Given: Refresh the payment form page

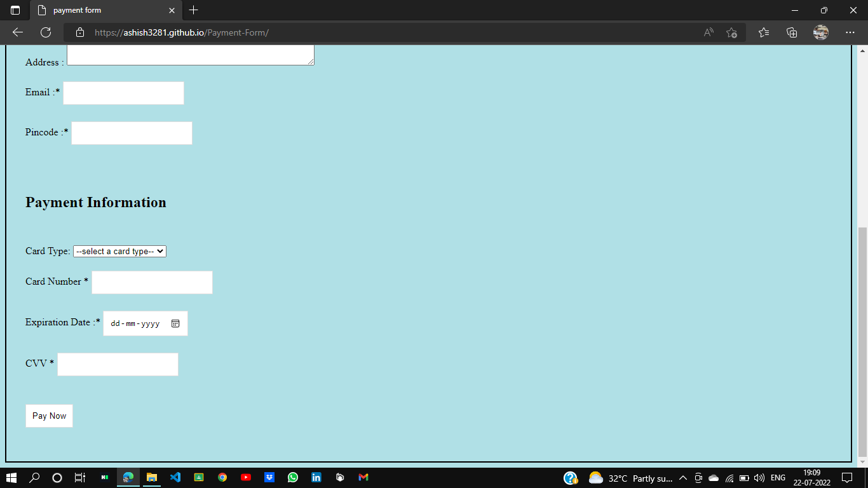Looking at the screenshot, I should coord(46,32).
